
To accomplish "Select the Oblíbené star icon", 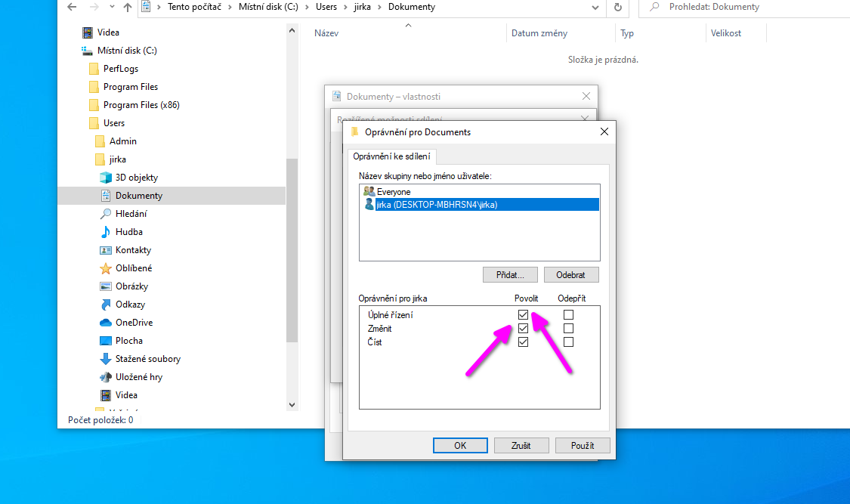I will [104, 267].
